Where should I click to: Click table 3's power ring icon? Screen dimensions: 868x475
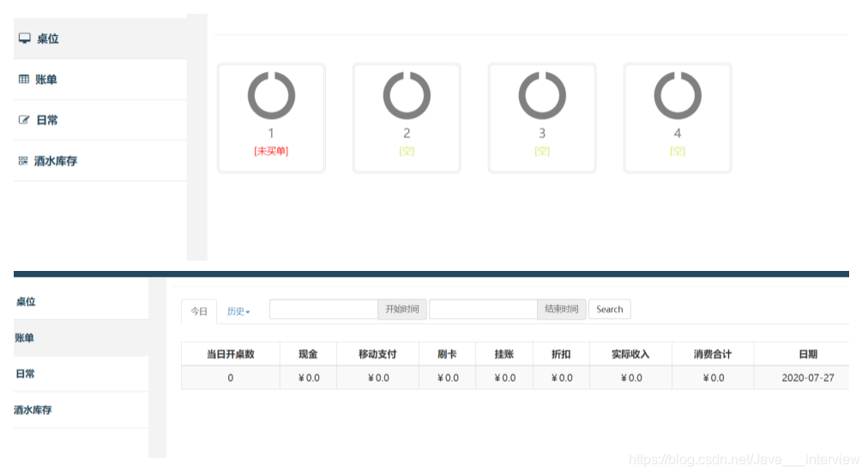(x=542, y=95)
